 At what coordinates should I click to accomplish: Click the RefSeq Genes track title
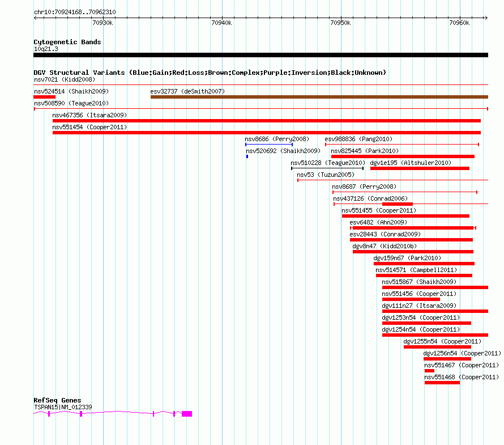tap(57, 400)
